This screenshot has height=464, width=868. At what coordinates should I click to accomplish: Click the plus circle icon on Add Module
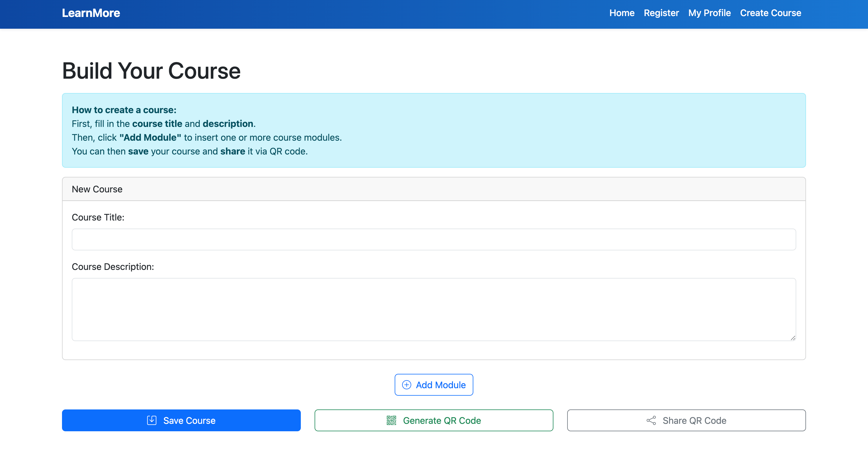coord(407,385)
